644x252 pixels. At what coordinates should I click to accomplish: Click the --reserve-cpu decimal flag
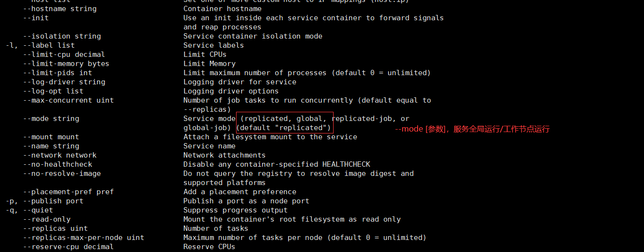(69, 247)
